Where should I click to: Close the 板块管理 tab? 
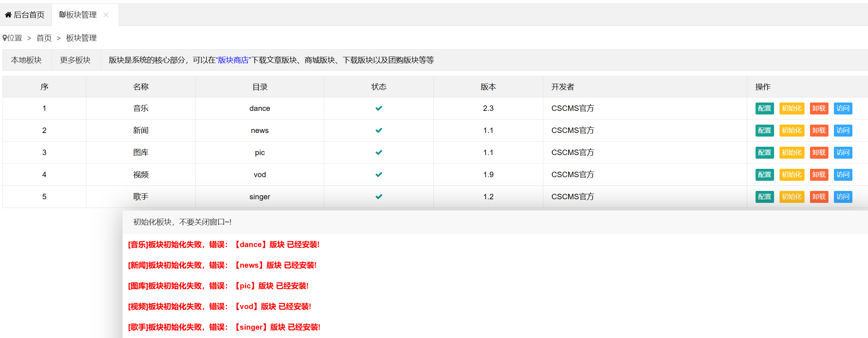tap(106, 15)
